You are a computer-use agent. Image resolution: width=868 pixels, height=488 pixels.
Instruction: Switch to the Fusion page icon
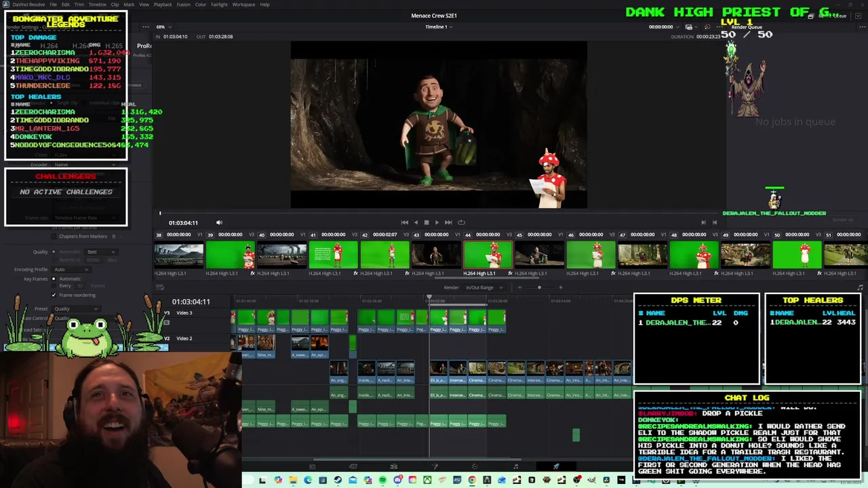(435, 466)
